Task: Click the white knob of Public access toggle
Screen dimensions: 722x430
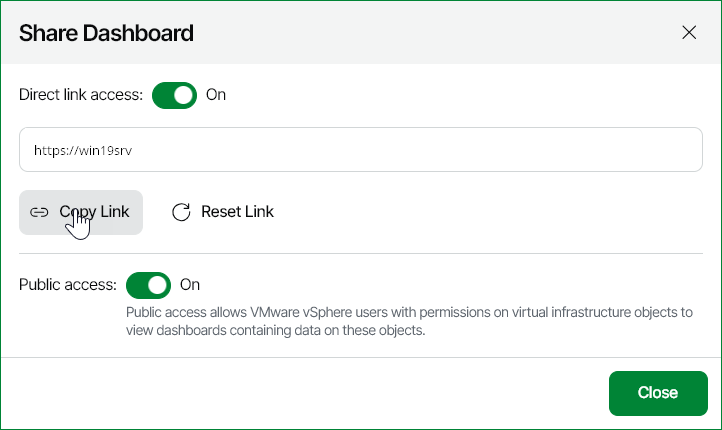Action: coord(157,285)
